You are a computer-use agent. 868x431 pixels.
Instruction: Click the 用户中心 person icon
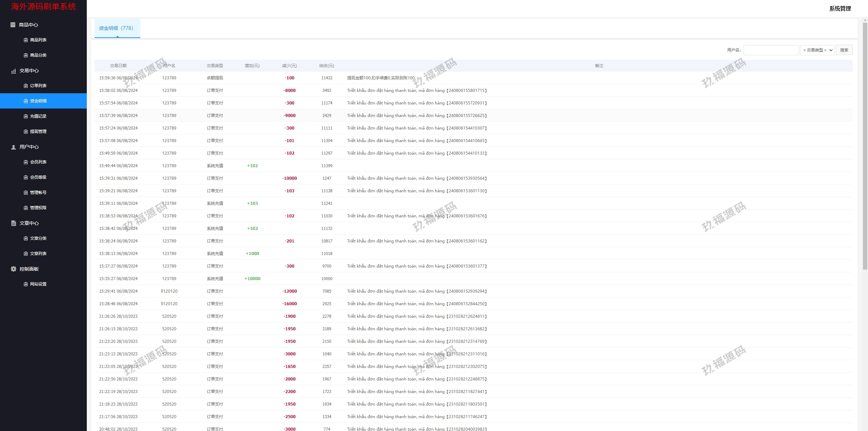click(x=14, y=147)
